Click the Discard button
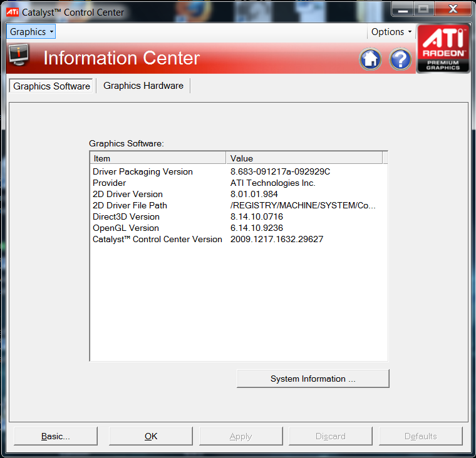The width and height of the screenshot is (476, 458). point(331,436)
